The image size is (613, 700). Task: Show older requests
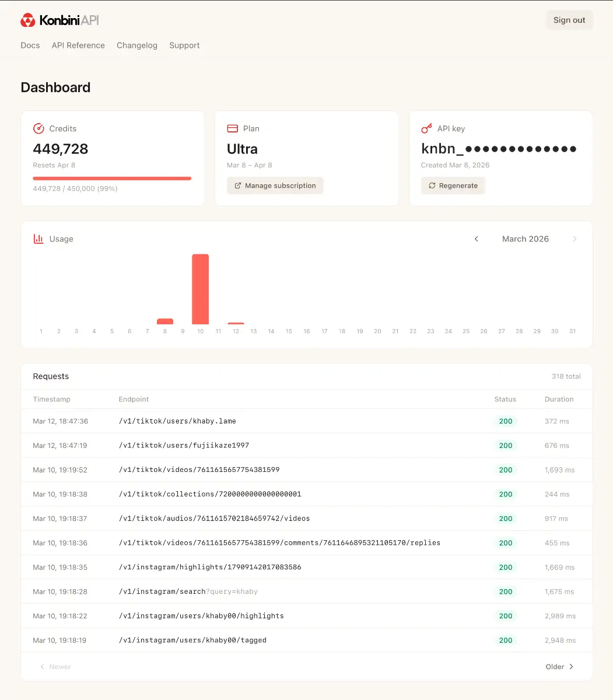pos(560,667)
